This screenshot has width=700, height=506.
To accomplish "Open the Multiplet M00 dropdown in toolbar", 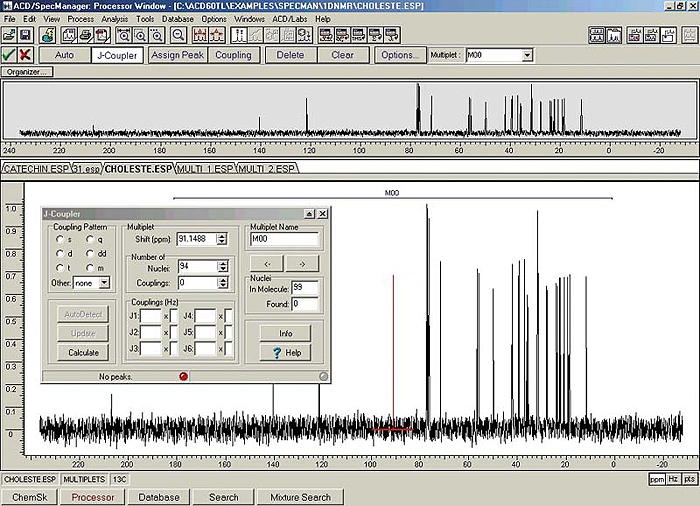I will pyautogui.click(x=527, y=55).
